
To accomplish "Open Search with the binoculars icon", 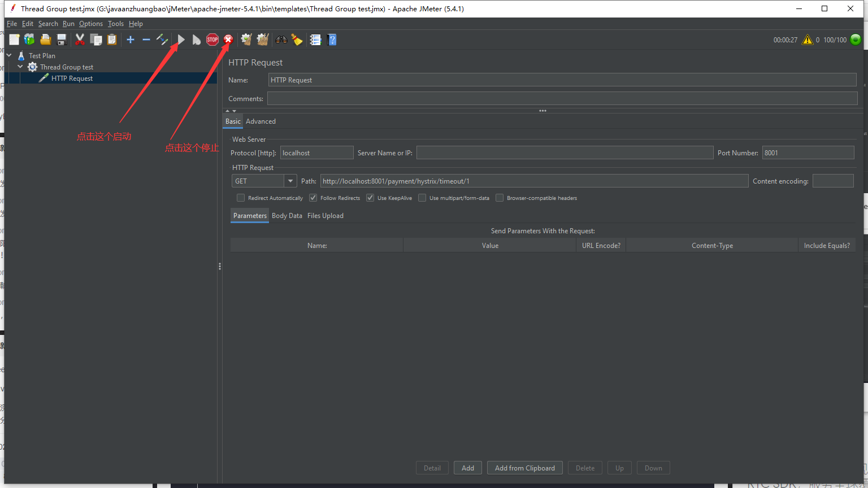I will click(x=281, y=40).
